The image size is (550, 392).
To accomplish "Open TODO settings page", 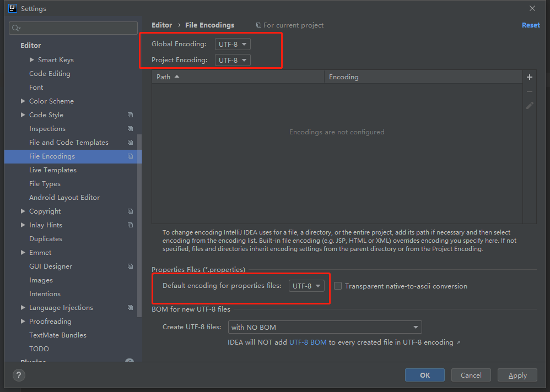I will [39, 349].
